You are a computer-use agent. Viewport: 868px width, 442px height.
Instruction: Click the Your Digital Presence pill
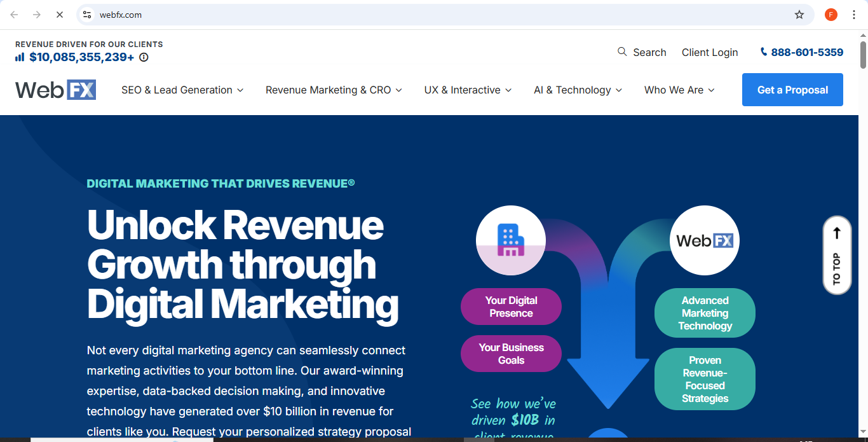point(511,307)
